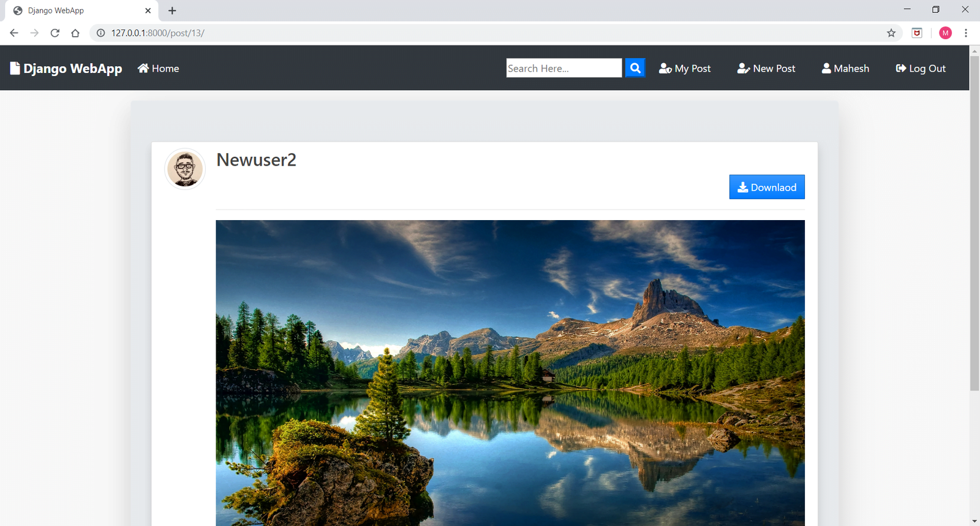Screen dimensions: 980x526
Task: Click the Django WebApp brand logo
Action: coord(66,69)
